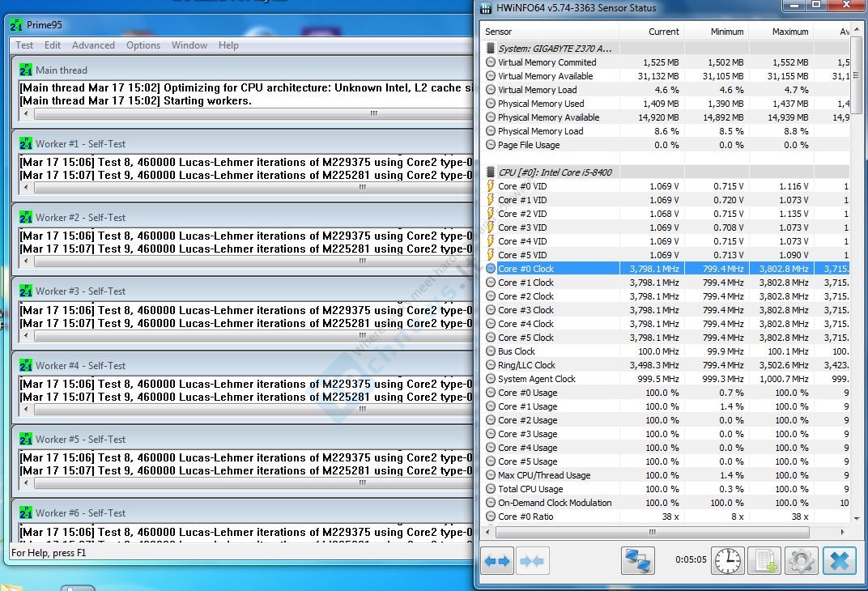Click the Main thread window icon
Screen dimensions: 868x591
pyautogui.click(x=26, y=70)
